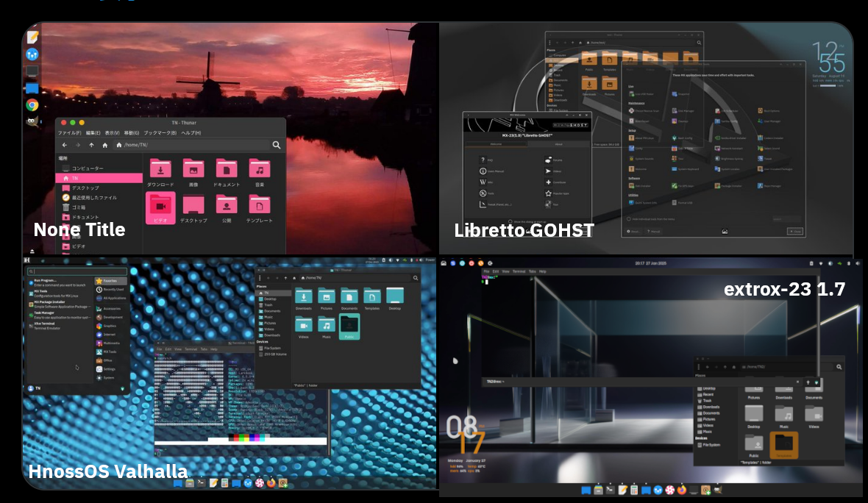Click the 20:17 27 Jan 2025 clock on extrox-23 panel
This screenshot has width=868, height=503.
(x=651, y=263)
